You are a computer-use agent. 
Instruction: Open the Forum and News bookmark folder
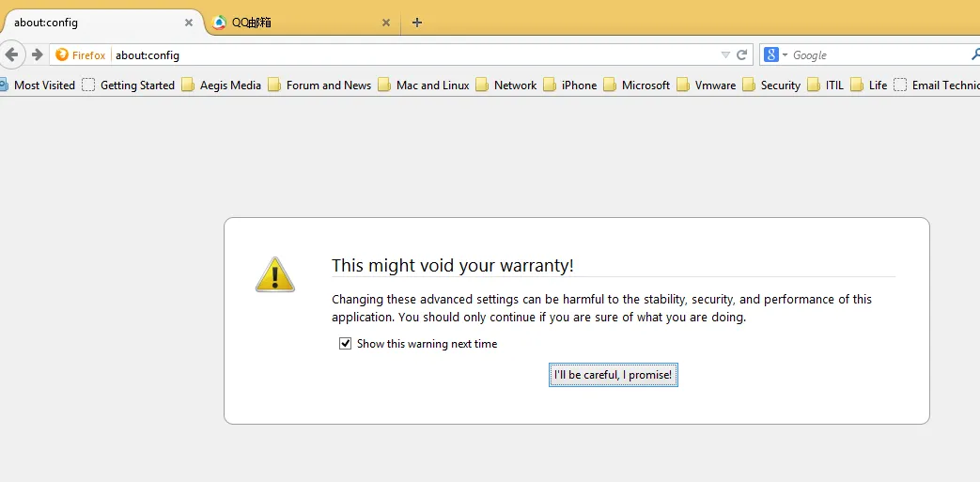(319, 85)
